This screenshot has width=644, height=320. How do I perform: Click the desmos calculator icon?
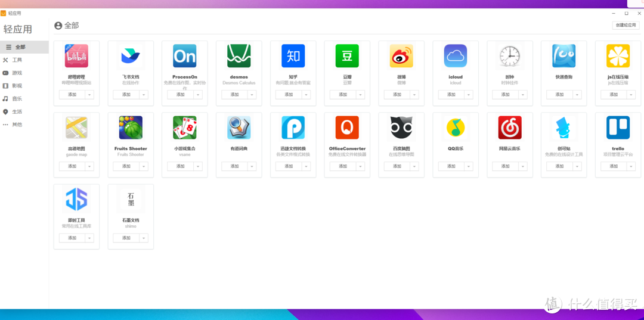click(x=239, y=56)
